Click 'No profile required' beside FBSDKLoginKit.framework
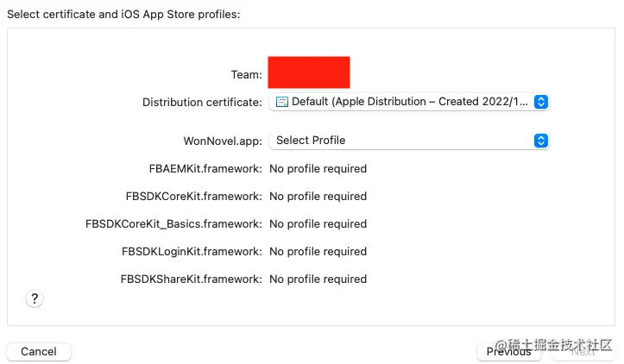 (318, 252)
